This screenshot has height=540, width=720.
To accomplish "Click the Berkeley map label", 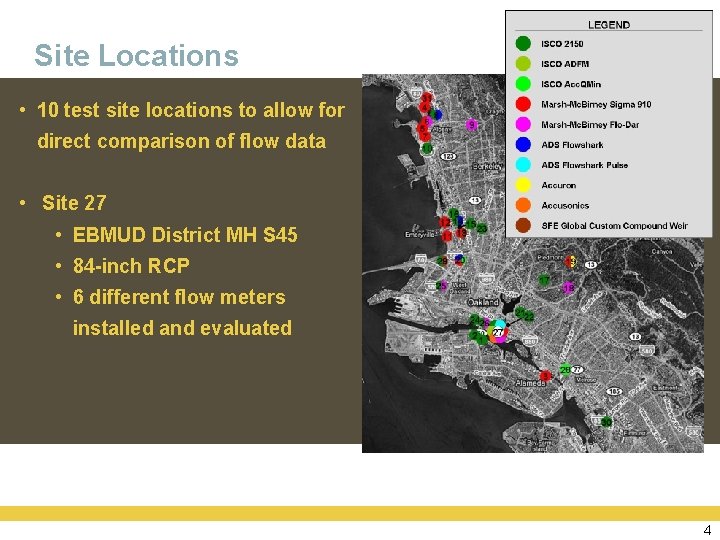I will point(487,166).
